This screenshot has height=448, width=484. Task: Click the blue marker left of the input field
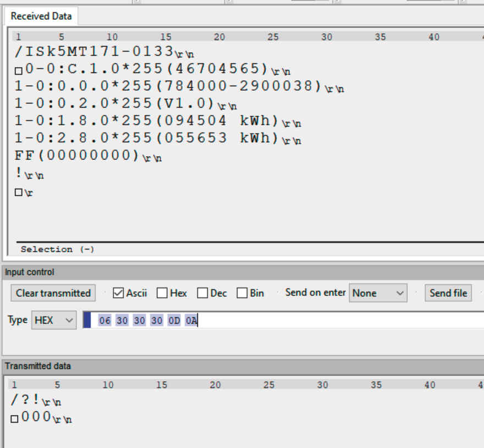[x=87, y=320]
